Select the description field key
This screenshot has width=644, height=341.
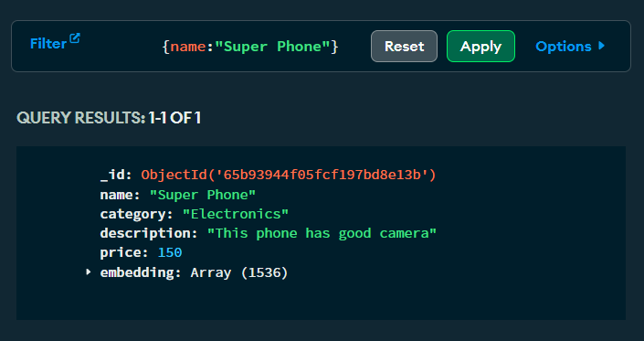(x=145, y=233)
